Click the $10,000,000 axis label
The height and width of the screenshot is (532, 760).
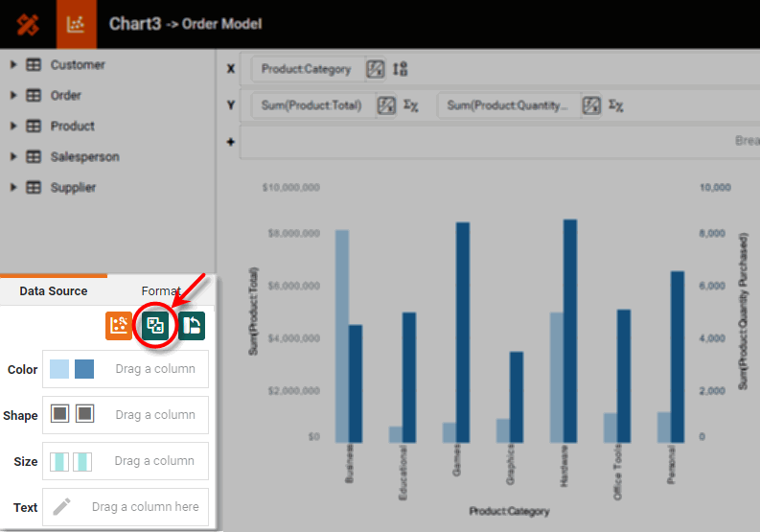pyautogui.click(x=290, y=188)
